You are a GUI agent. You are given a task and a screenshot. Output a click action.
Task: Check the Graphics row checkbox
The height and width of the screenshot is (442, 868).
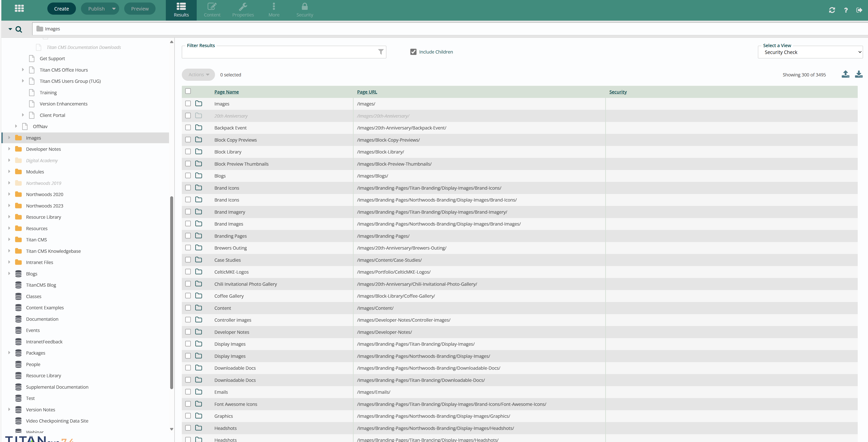tap(188, 416)
